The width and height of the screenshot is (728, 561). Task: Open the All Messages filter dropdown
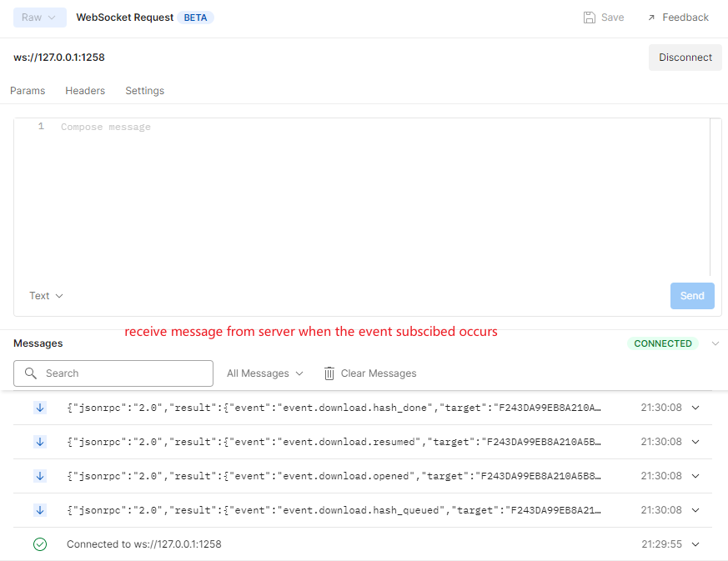(265, 373)
